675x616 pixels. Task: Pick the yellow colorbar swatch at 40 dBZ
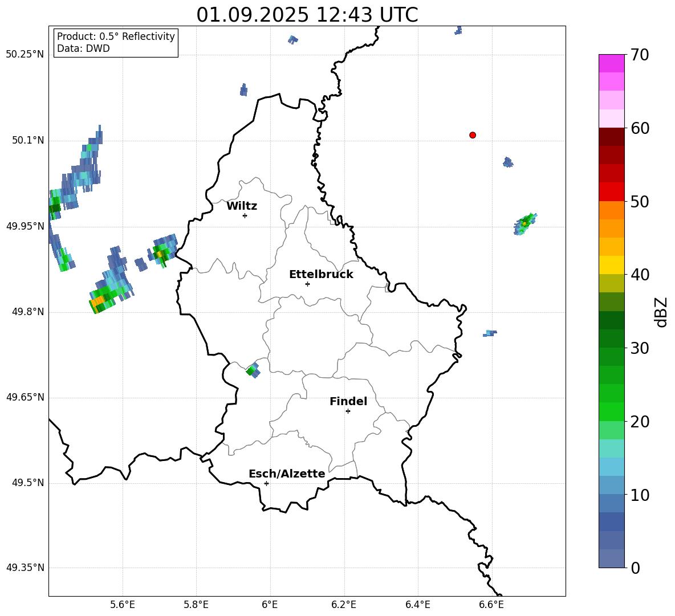point(611,266)
